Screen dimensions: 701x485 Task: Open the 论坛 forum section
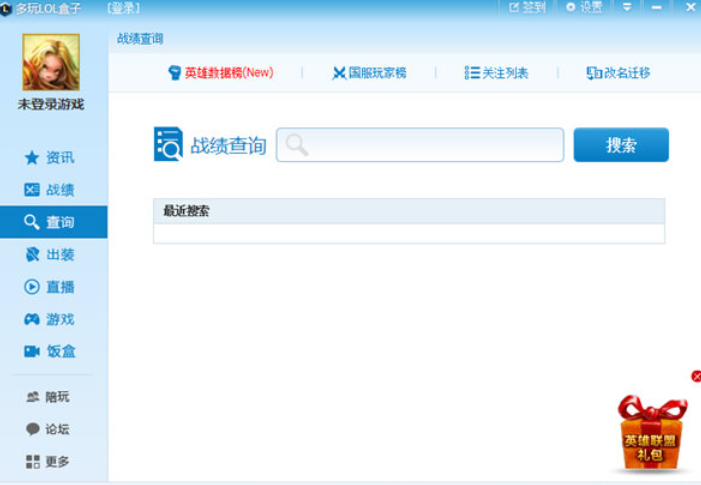coord(48,429)
